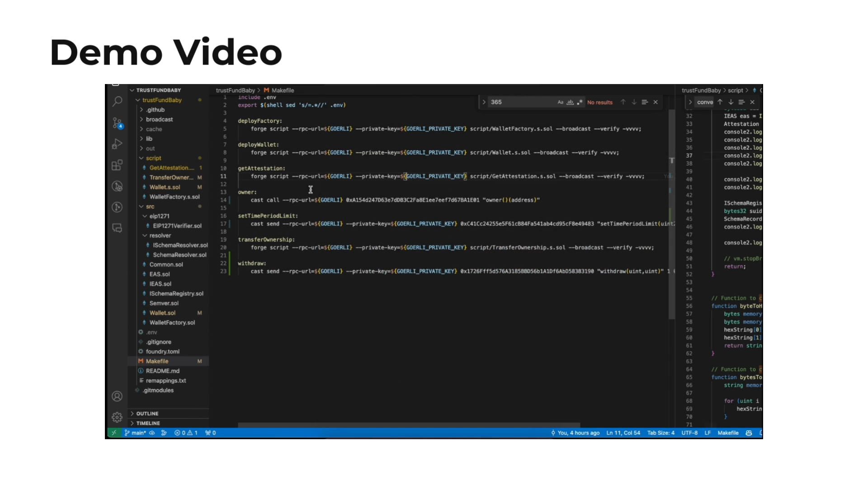
Task: Open SchemaResolver.sol file
Action: [168, 255]
